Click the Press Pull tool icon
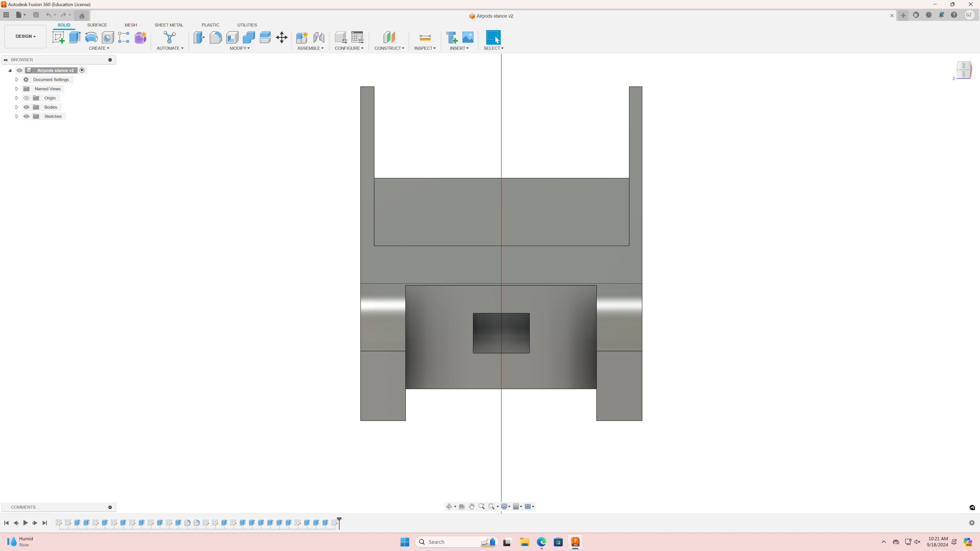 click(199, 37)
